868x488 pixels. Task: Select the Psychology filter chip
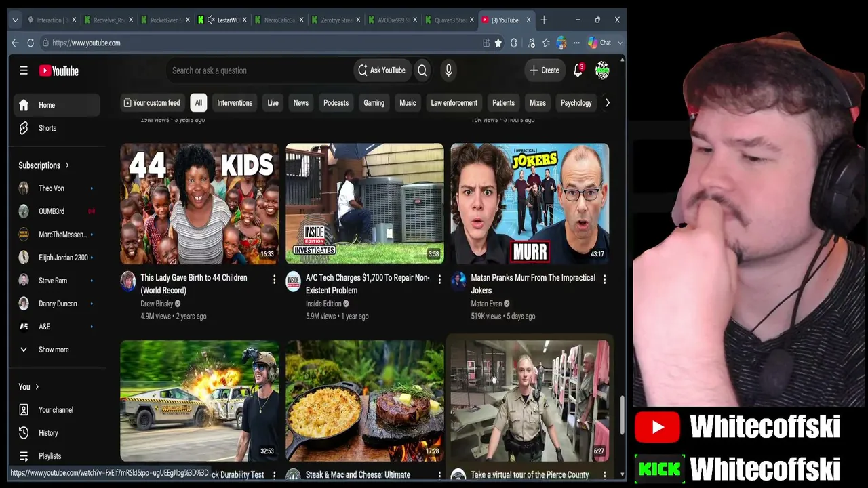(x=576, y=103)
